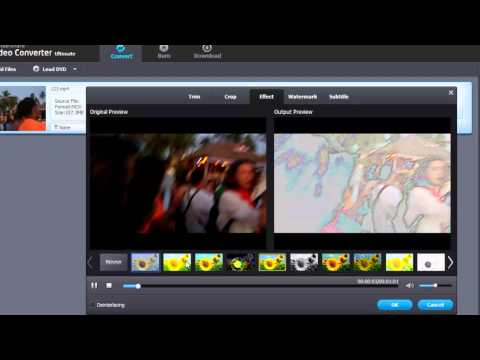Select the faded bluish sunflower effect
Image resolution: width=480 pixels, height=360 pixels.
pos(145,262)
